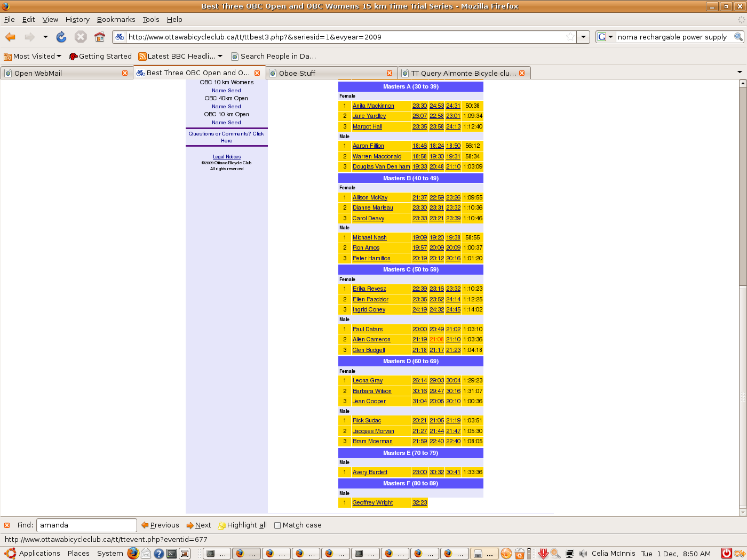Click the search magnifier icon
The width and height of the screenshot is (747, 560).
coord(738,37)
